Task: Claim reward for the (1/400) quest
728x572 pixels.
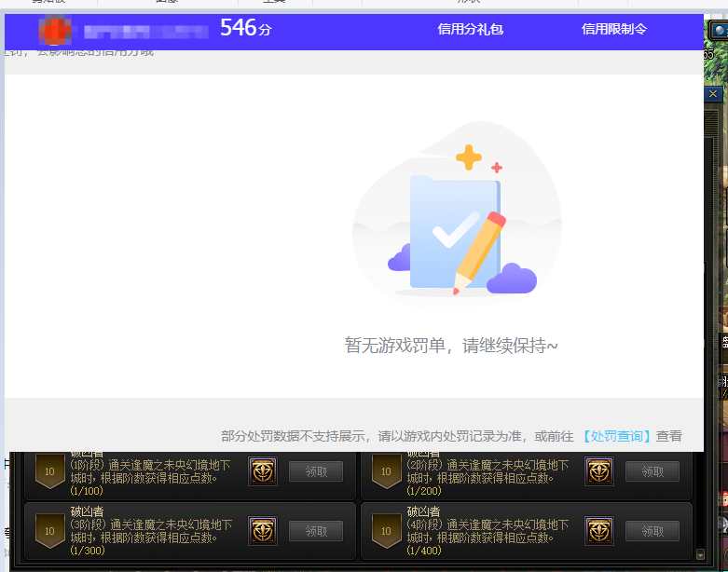Action: tap(652, 531)
